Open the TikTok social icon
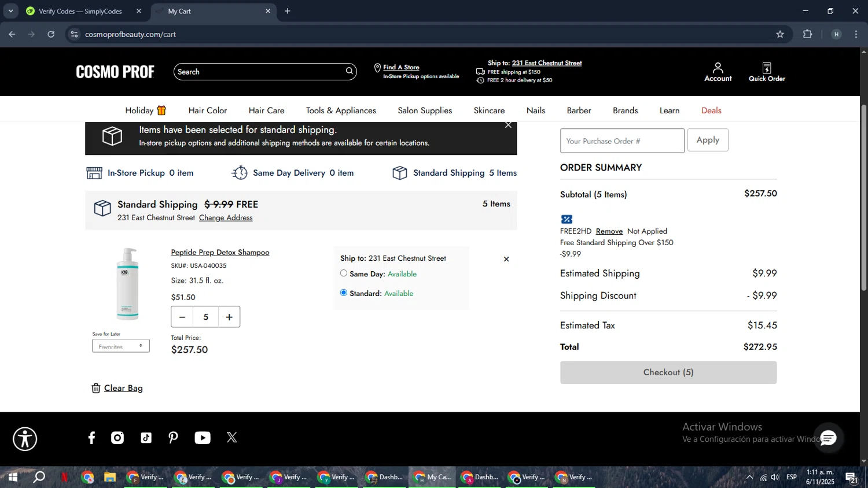This screenshot has width=868, height=488. [x=146, y=438]
